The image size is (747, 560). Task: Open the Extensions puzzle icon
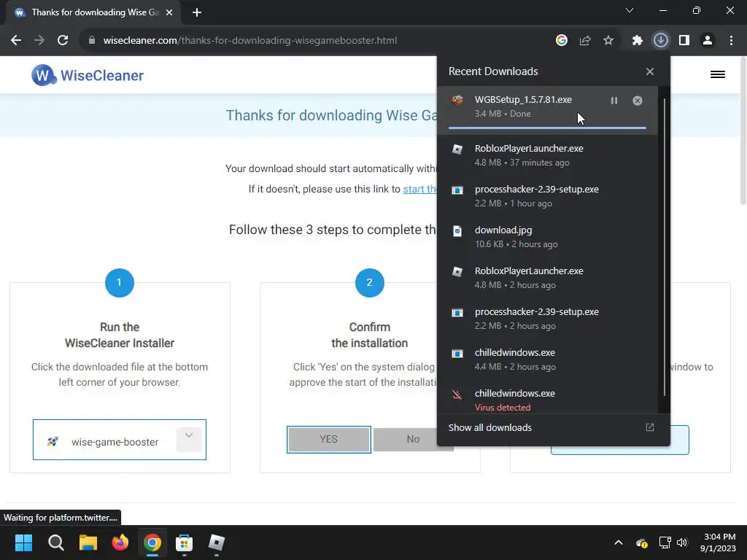[638, 41]
